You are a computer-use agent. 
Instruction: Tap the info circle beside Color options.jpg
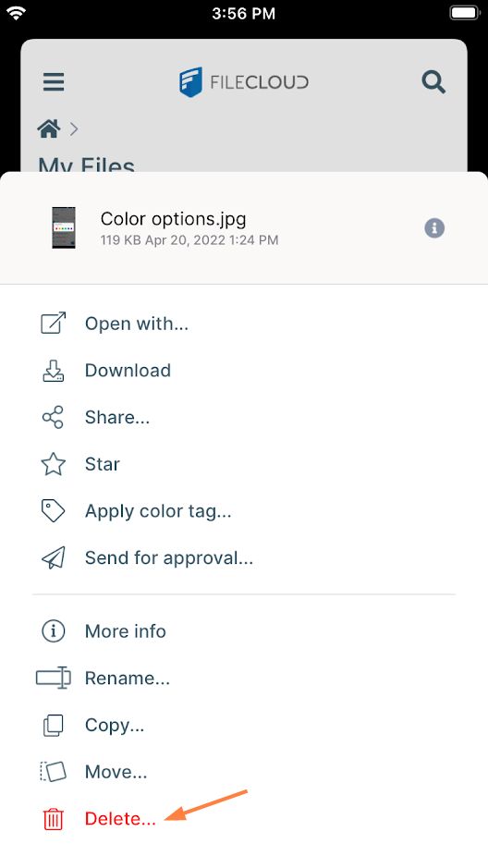click(434, 227)
